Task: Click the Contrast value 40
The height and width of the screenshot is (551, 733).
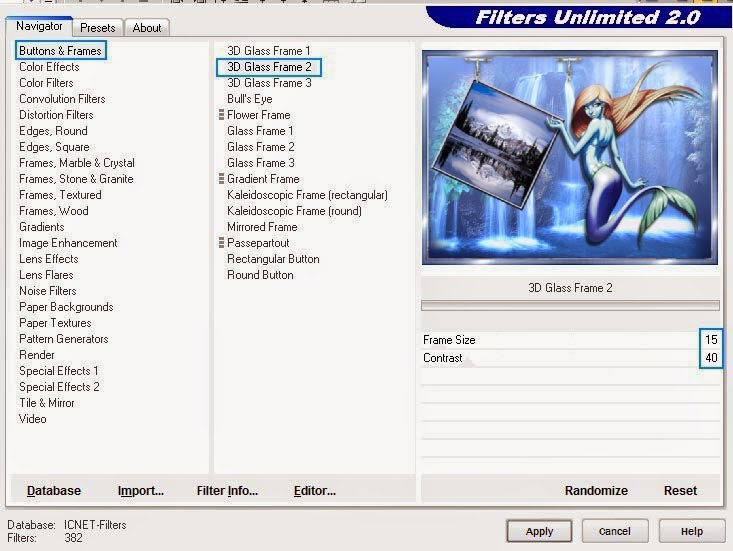Action: click(711, 358)
